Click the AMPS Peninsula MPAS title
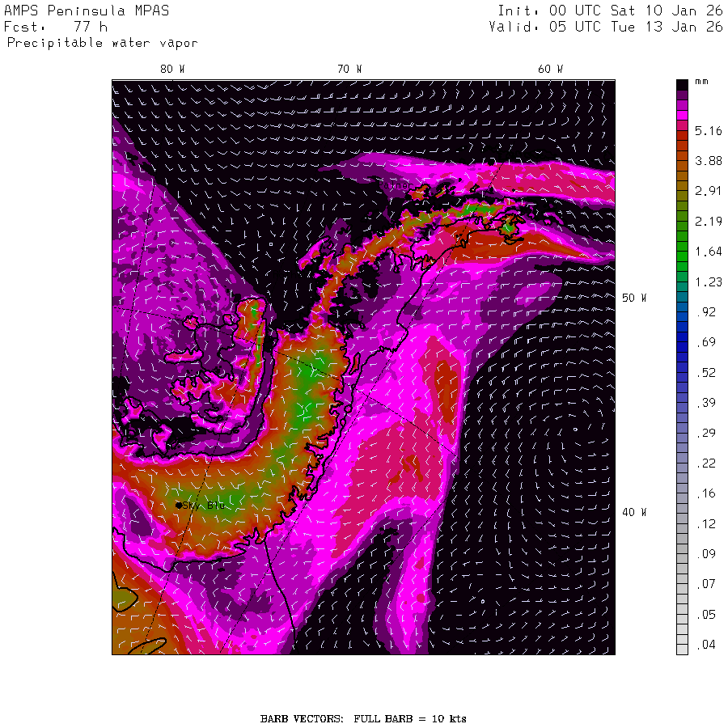The width and height of the screenshot is (728, 728). pos(87,11)
